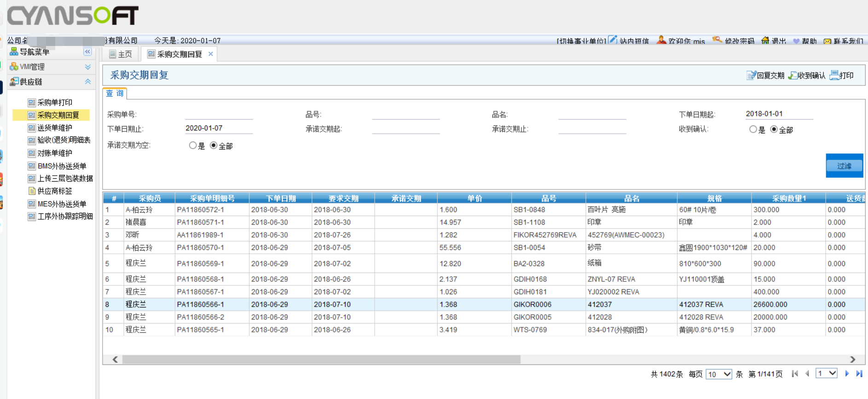
Task: Focus the top 品名 query input field
Action: (592, 114)
